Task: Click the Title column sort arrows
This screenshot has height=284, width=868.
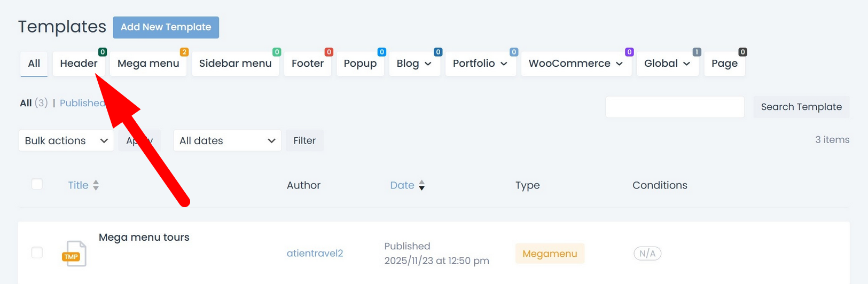Action: pos(96,185)
